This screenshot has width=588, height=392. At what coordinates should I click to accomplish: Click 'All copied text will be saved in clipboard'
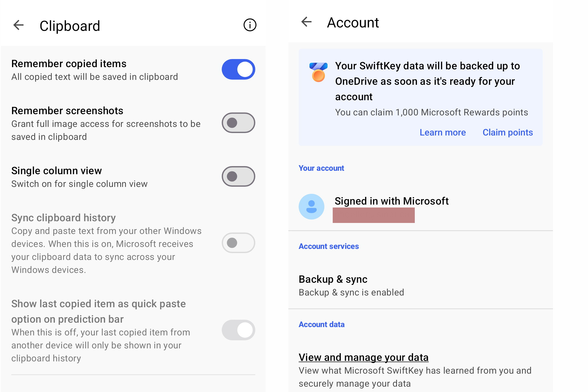point(95,77)
